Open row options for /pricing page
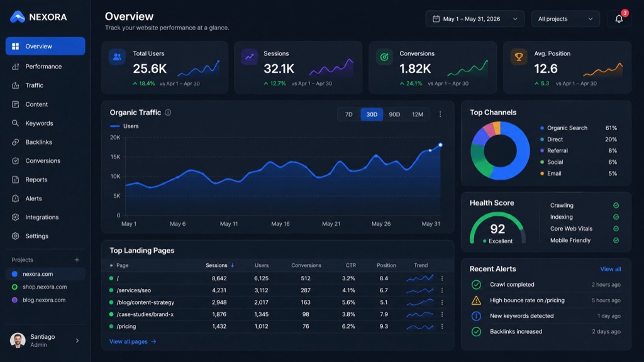This screenshot has height=362, width=644. (x=442, y=326)
